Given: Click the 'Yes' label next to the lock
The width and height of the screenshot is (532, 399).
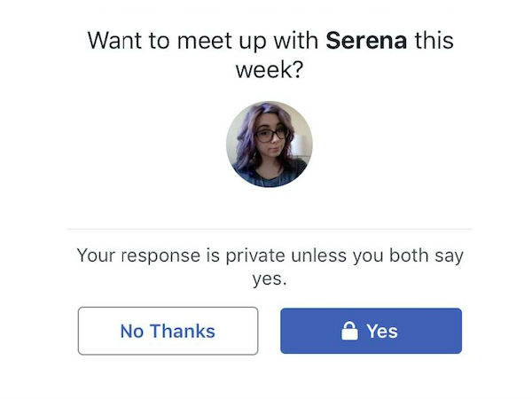Looking at the screenshot, I should (382, 332).
